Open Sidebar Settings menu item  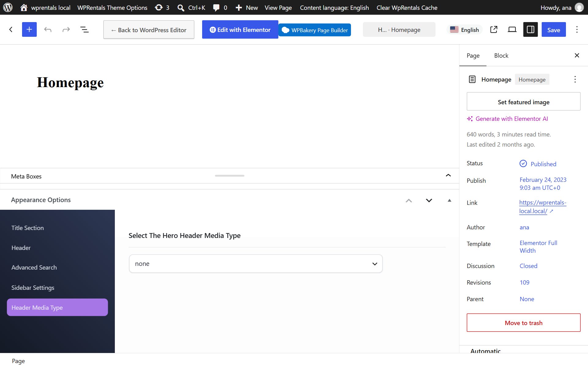pyautogui.click(x=57, y=288)
